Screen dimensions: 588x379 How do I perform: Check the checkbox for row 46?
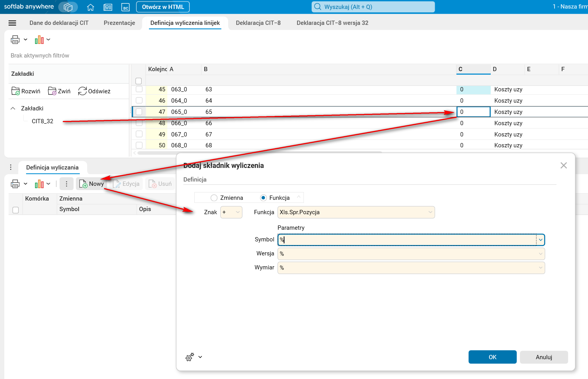coord(139,101)
